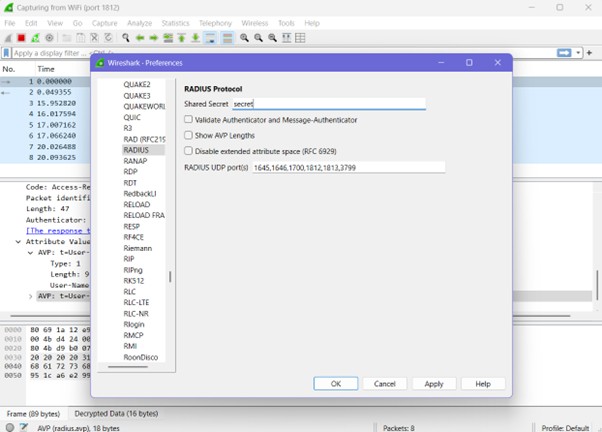Click the display filter bookmark icon
This screenshot has height=432, width=602.
coord(6,53)
